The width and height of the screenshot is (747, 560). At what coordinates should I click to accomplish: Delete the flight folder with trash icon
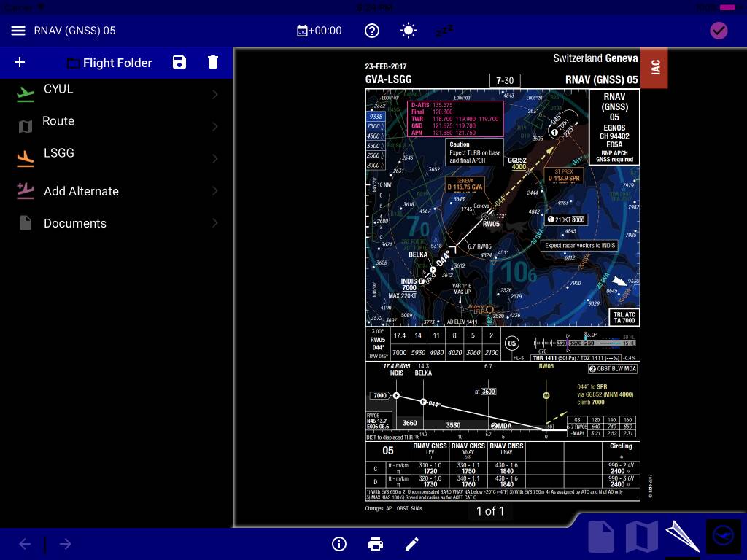coord(213,63)
